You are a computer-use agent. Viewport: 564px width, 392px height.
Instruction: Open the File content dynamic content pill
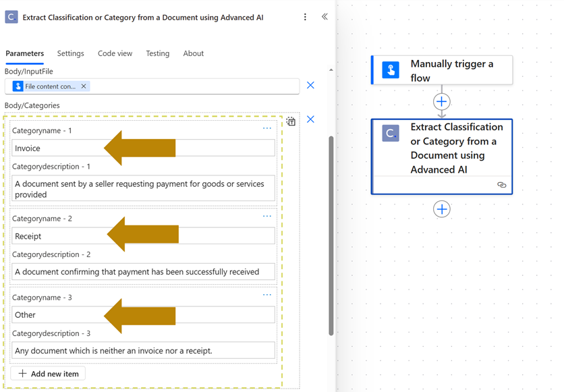[47, 86]
